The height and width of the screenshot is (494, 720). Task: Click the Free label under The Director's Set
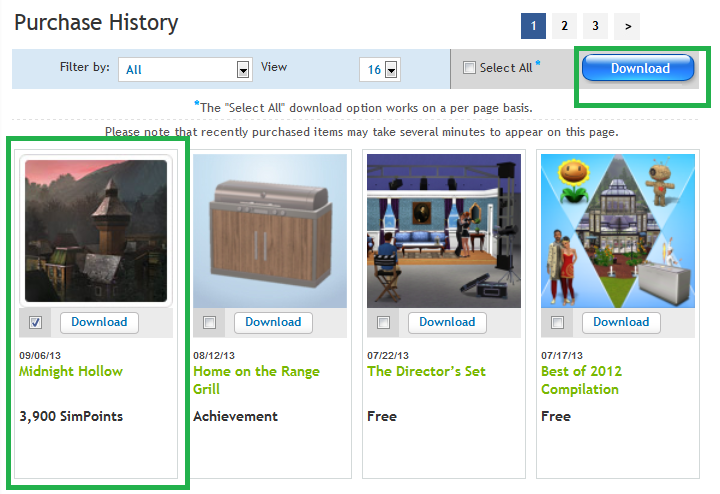pos(382,416)
